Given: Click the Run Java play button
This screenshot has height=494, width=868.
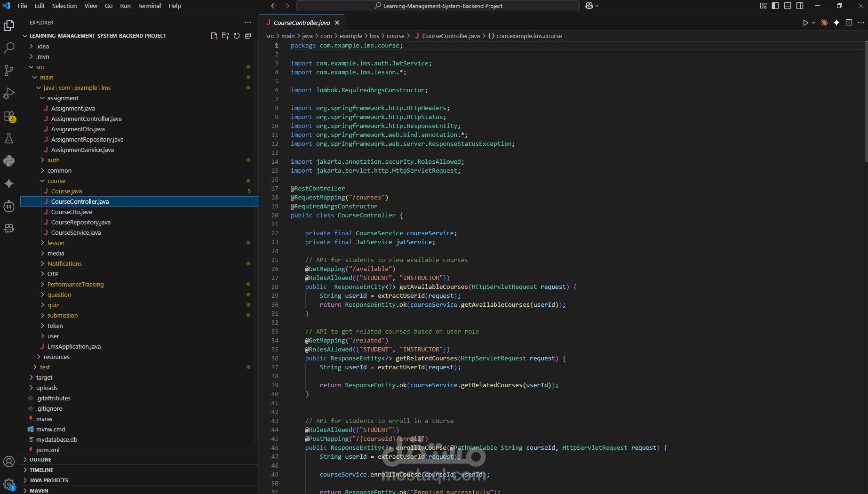Looking at the screenshot, I should coord(805,23).
